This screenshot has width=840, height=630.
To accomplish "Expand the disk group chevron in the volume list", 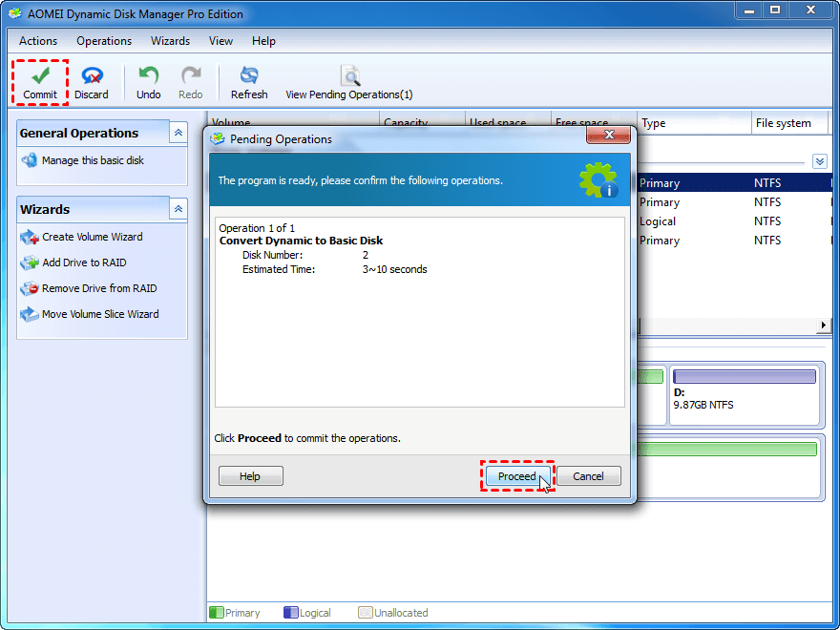I will [820, 161].
